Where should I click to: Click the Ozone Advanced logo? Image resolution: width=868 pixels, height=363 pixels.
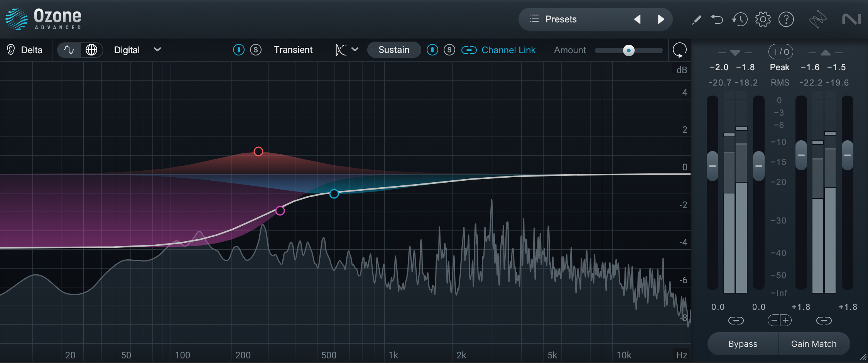click(x=43, y=19)
